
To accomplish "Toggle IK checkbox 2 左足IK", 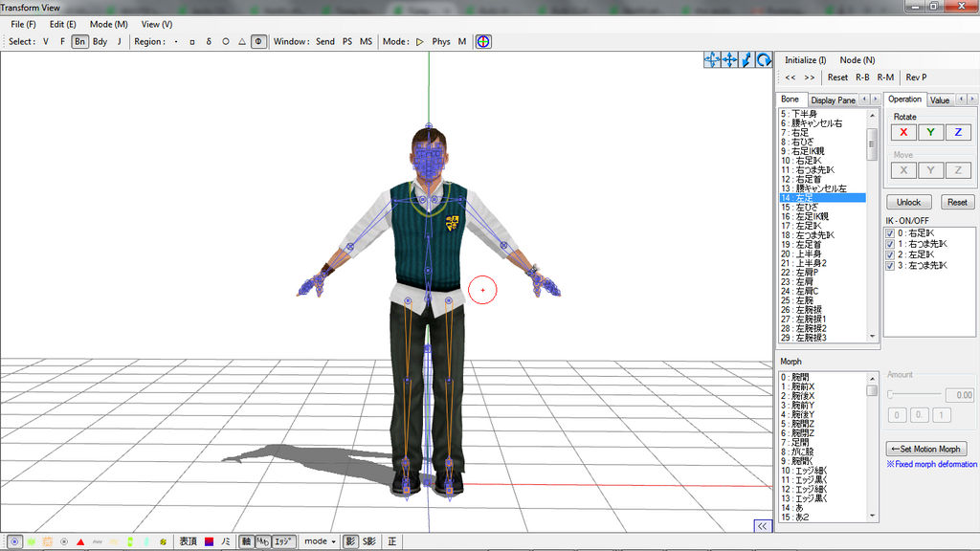I will [x=891, y=254].
